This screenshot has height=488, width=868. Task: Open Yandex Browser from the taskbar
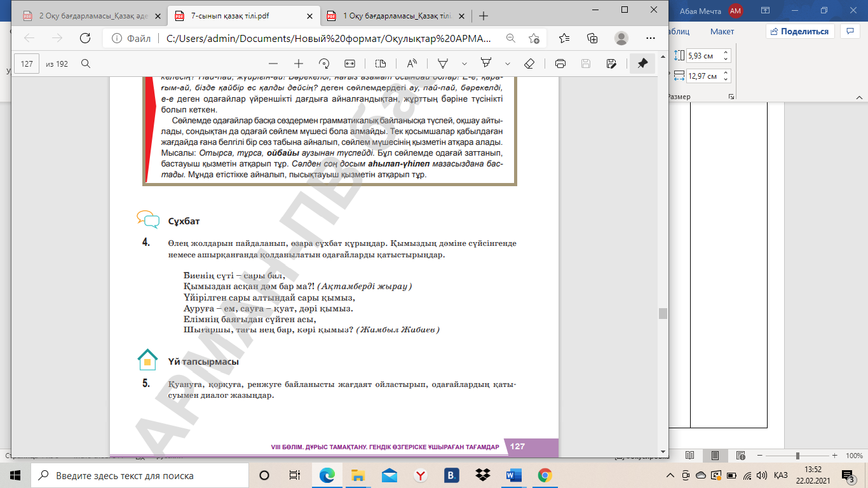coord(420,475)
